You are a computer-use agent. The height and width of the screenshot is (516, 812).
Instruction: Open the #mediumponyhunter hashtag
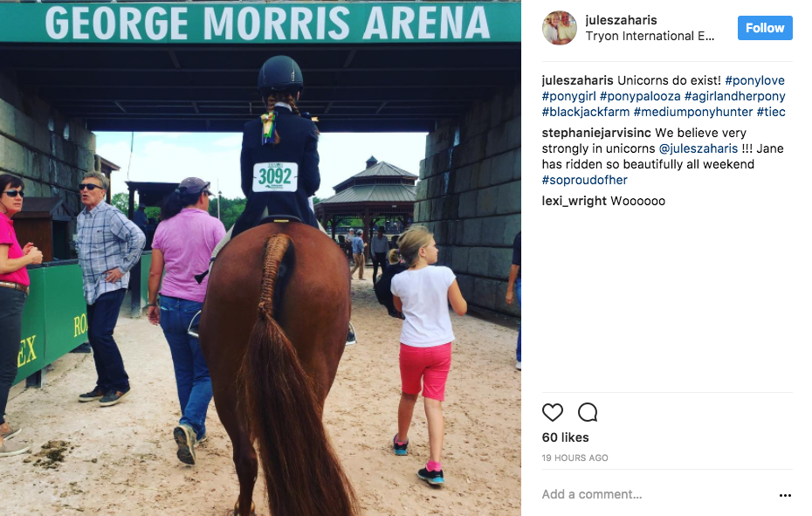[x=693, y=112]
